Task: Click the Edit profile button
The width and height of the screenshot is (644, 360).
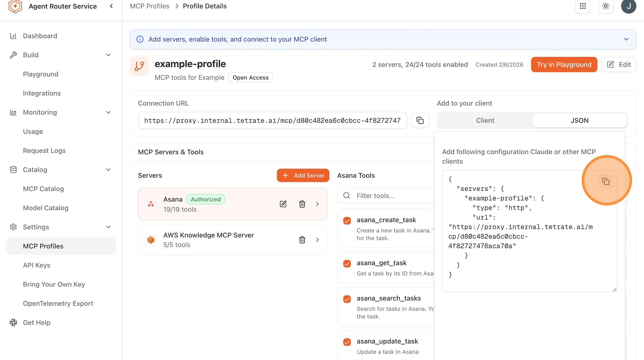Action: [618, 64]
